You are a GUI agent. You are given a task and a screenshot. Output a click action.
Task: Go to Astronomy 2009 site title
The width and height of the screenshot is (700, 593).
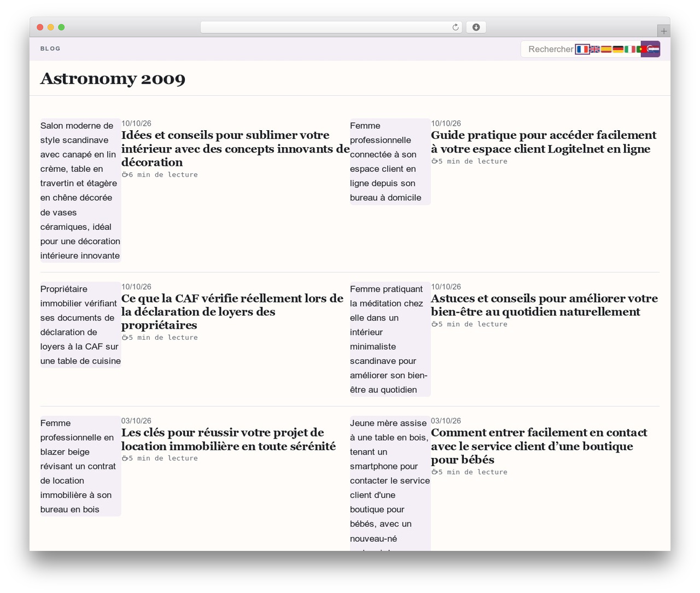(113, 79)
